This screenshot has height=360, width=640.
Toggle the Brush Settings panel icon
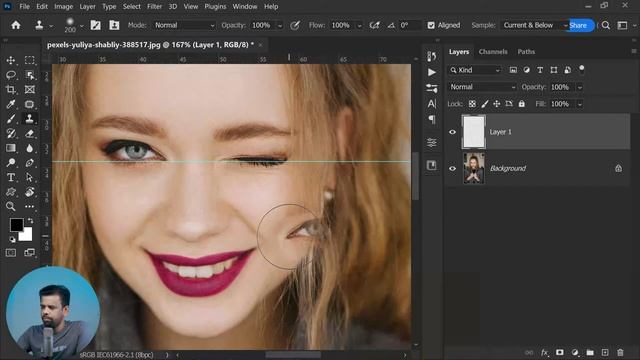[96, 25]
